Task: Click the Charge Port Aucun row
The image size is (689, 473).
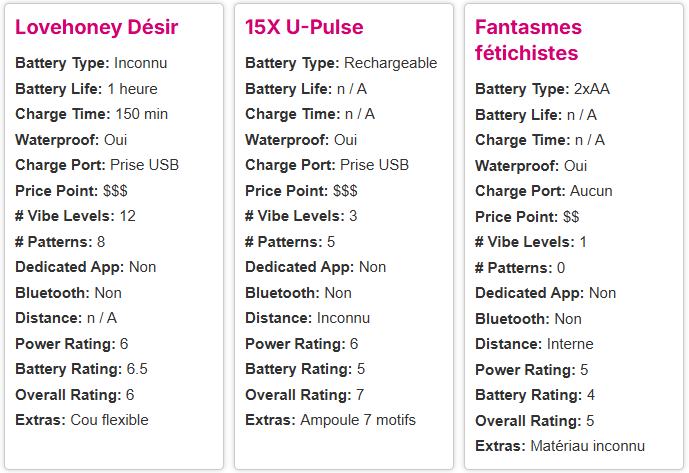Action: pos(543,191)
